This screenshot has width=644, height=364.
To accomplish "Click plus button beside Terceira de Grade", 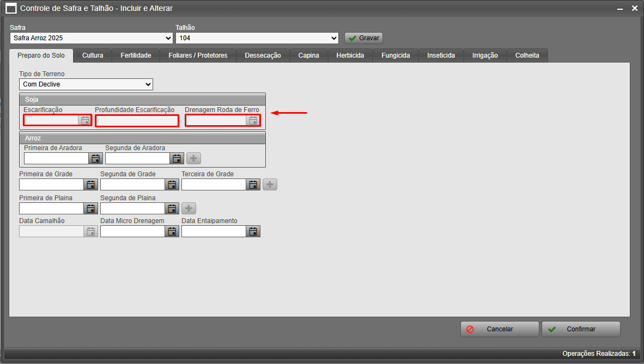I will click(x=270, y=184).
